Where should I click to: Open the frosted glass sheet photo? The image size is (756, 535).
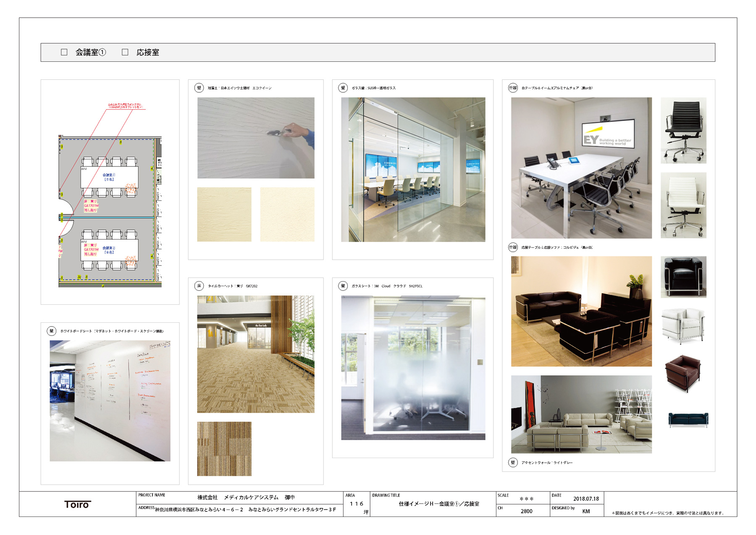click(x=413, y=368)
